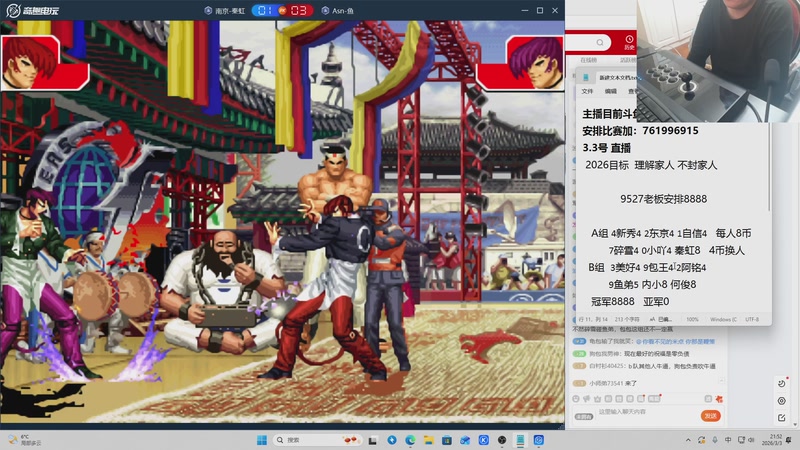This screenshot has height=450, width=800.
Task: Click the dark round app icon in taskbar
Action: (502, 440)
